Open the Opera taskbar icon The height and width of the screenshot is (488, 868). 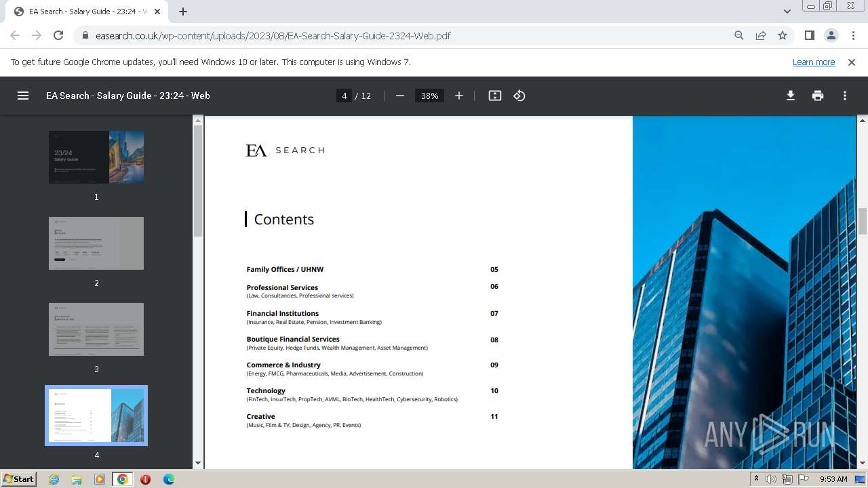pyautogui.click(x=145, y=479)
